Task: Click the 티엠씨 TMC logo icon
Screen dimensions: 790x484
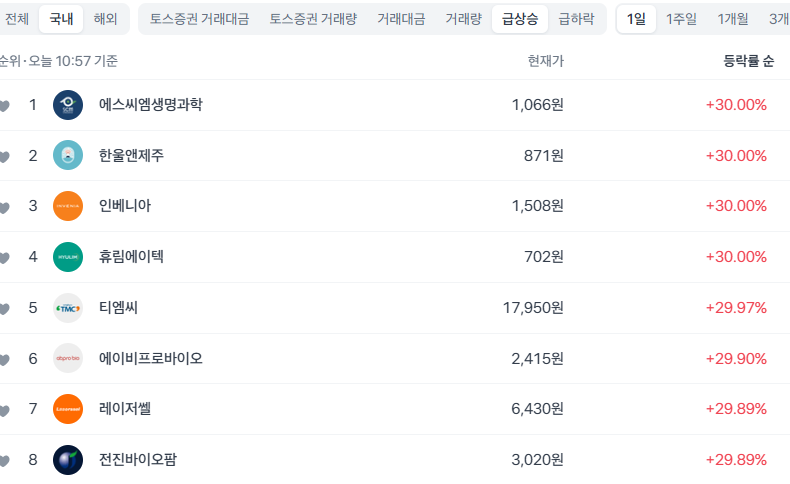Action: 68,308
